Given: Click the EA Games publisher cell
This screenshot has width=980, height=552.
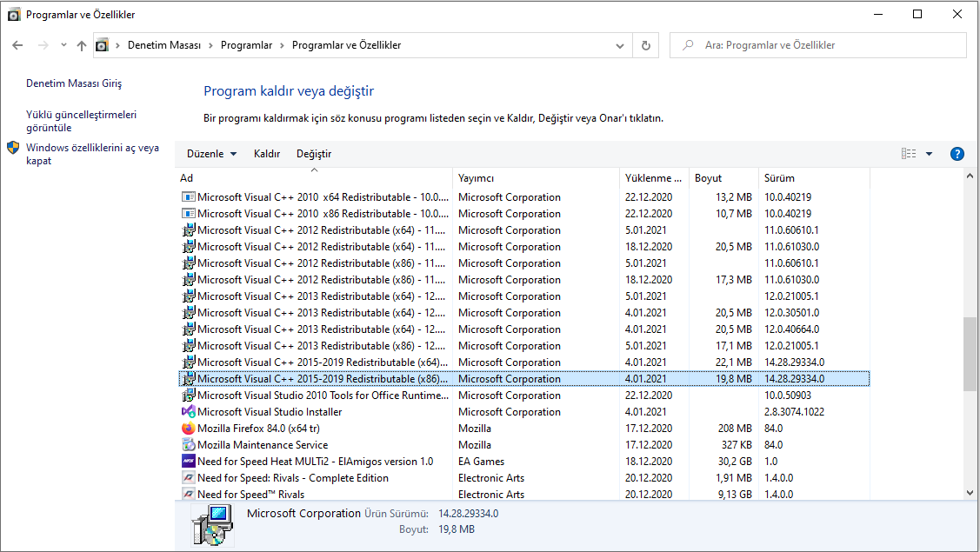Looking at the screenshot, I should click(x=481, y=462).
